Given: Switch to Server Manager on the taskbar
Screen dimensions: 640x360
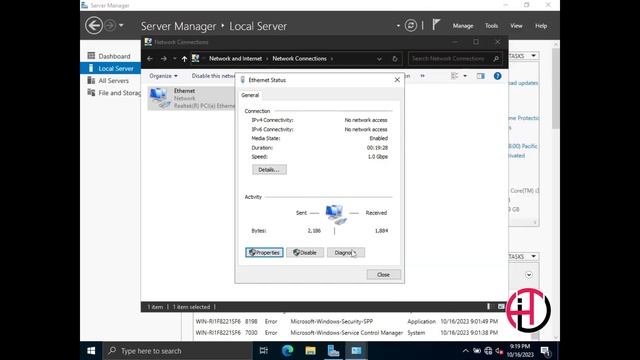Looking at the screenshot, I should coord(333,351).
